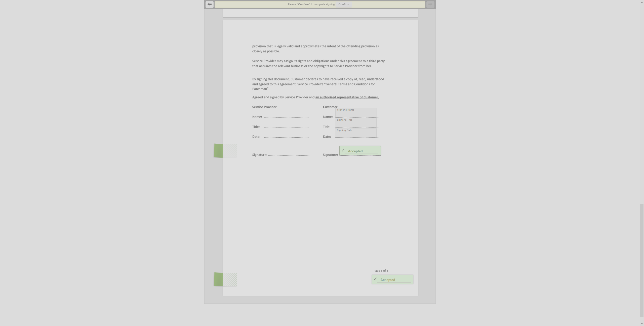Click the scroll-down arrow at window bottom
644x326 pixels.
click(x=642, y=324)
